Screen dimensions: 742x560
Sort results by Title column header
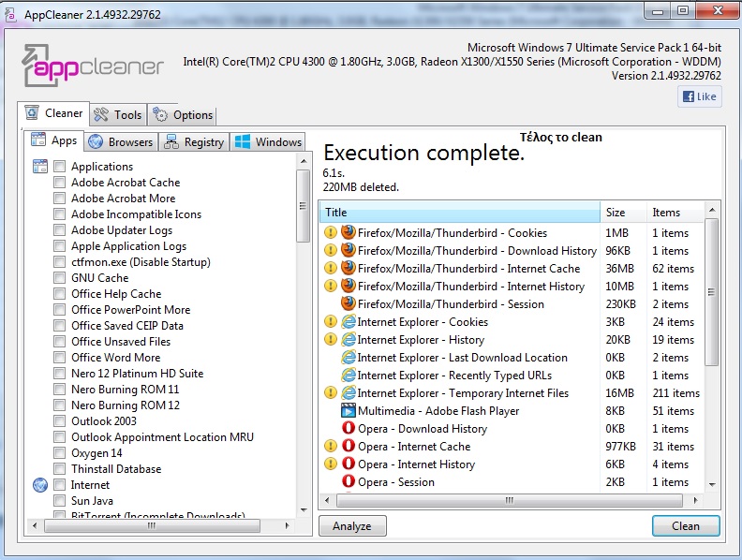click(460, 213)
